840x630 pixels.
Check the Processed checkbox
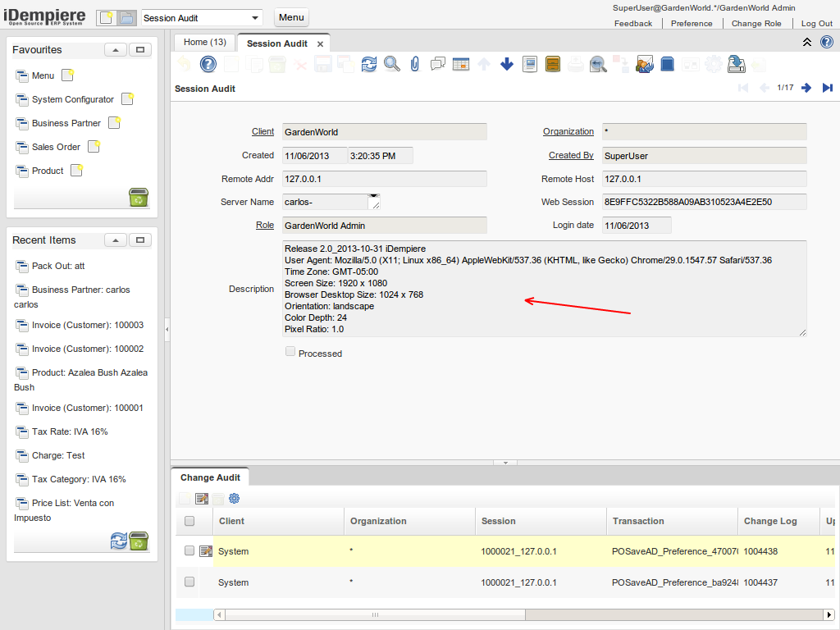(x=290, y=351)
